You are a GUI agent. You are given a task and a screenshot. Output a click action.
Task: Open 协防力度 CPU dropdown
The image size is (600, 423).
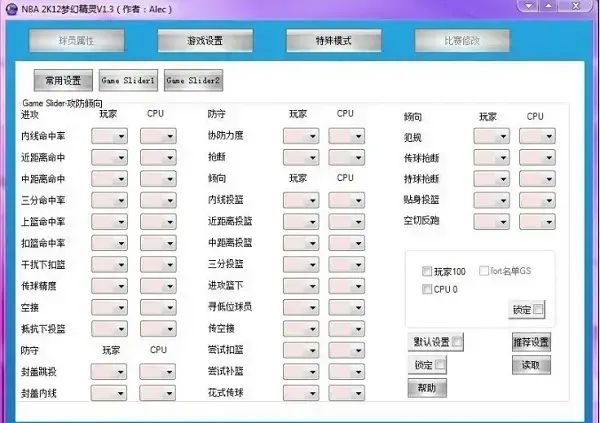point(347,136)
